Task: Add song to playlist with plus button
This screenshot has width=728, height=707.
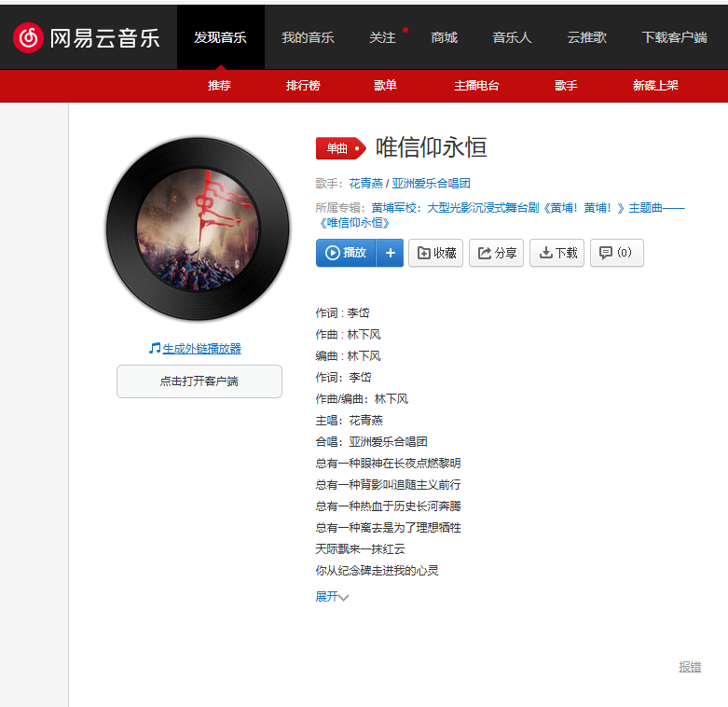Action: tap(391, 253)
